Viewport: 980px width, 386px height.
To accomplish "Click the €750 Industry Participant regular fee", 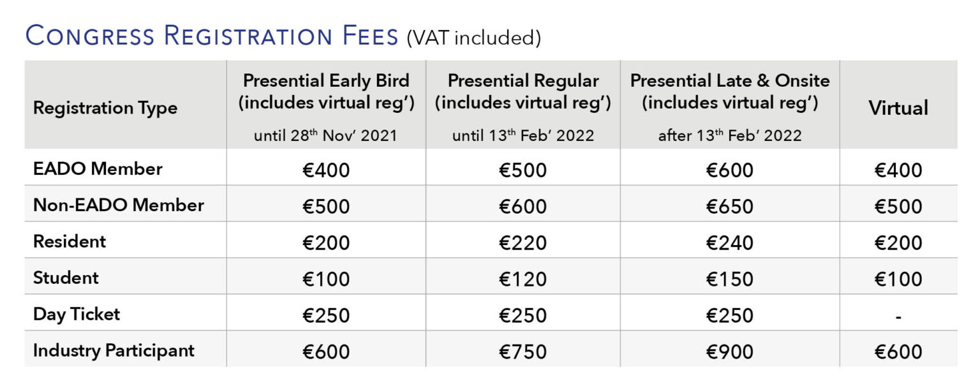I will point(523,352).
